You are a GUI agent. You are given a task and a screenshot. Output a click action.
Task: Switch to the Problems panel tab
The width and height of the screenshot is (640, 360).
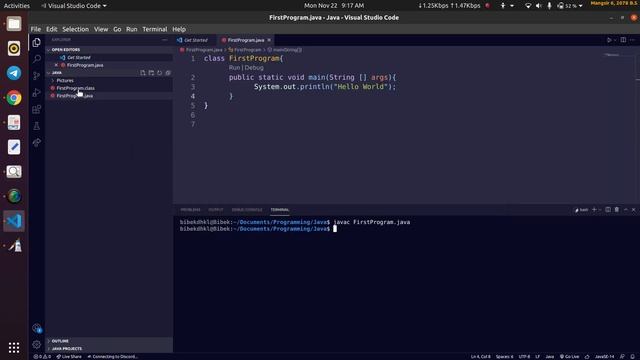190,210
